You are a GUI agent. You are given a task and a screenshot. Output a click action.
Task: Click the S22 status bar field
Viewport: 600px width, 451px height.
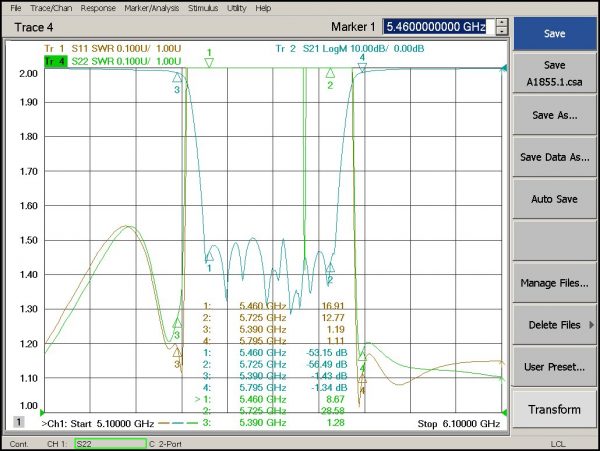point(111,444)
